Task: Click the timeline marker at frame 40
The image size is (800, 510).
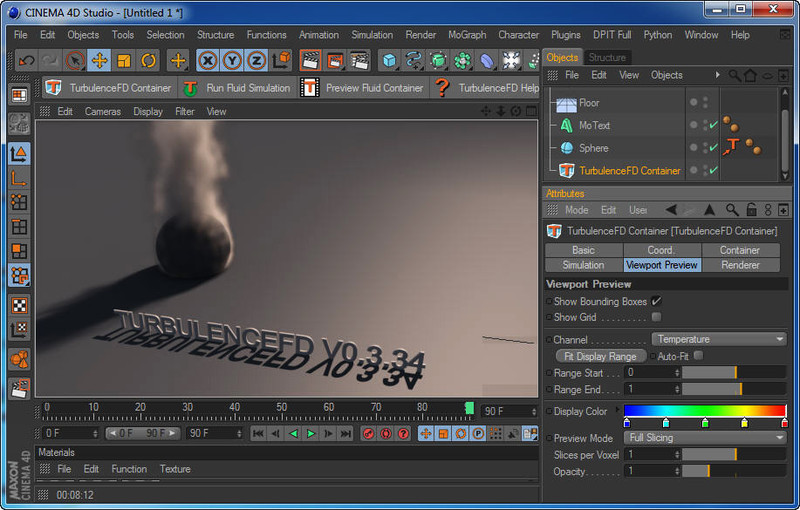Action: point(234,408)
